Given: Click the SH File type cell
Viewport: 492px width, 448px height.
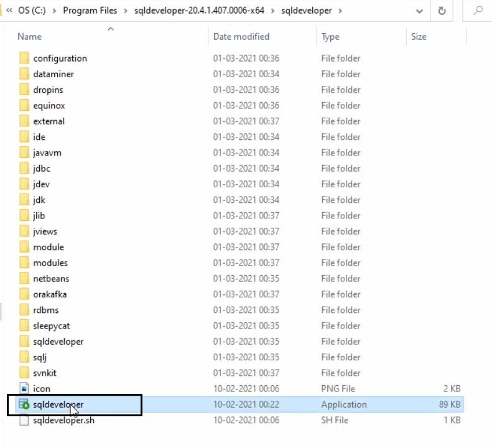Looking at the screenshot, I should (x=335, y=420).
